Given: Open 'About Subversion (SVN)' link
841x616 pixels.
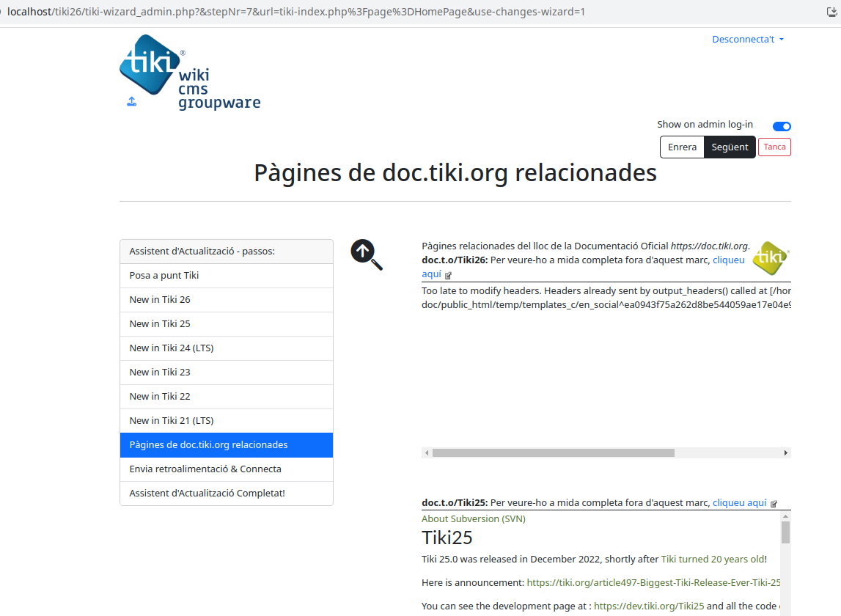Looking at the screenshot, I should pos(474,519).
